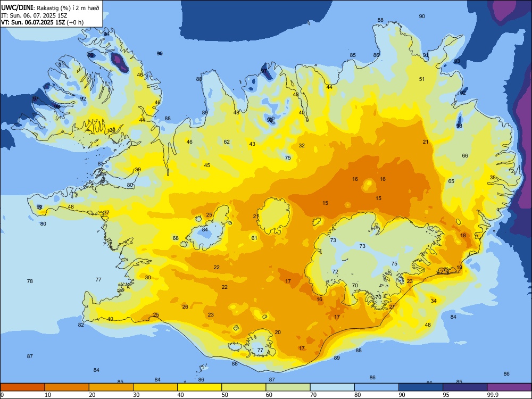Click the '34' humidity value offshore southeast
The height and width of the screenshot is (399, 532).
(434, 301)
